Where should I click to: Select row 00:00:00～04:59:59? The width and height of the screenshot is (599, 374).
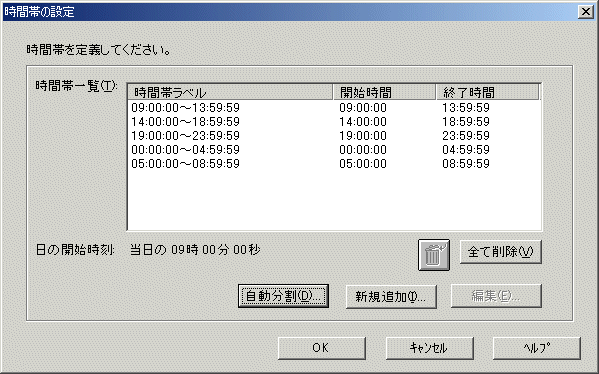(x=334, y=150)
